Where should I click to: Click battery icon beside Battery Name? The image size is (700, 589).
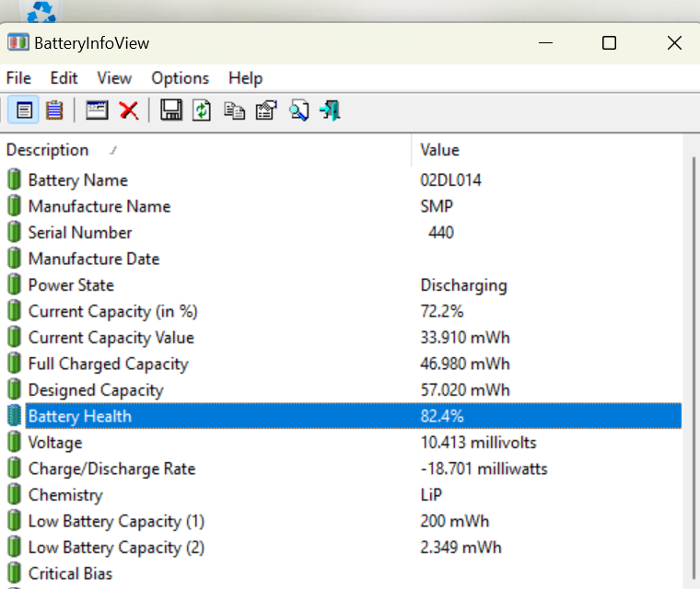[x=15, y=179]
